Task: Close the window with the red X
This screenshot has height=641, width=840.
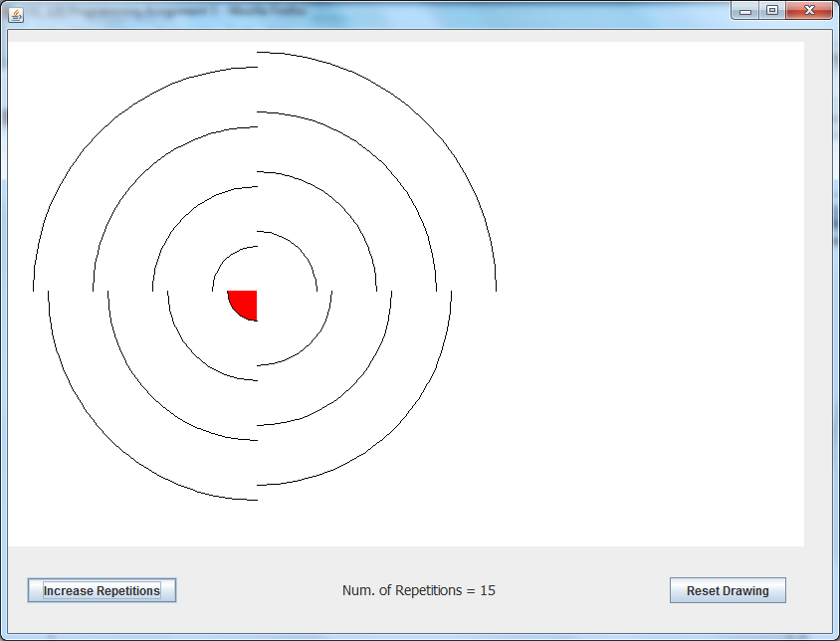Action: tap(809, 11)
